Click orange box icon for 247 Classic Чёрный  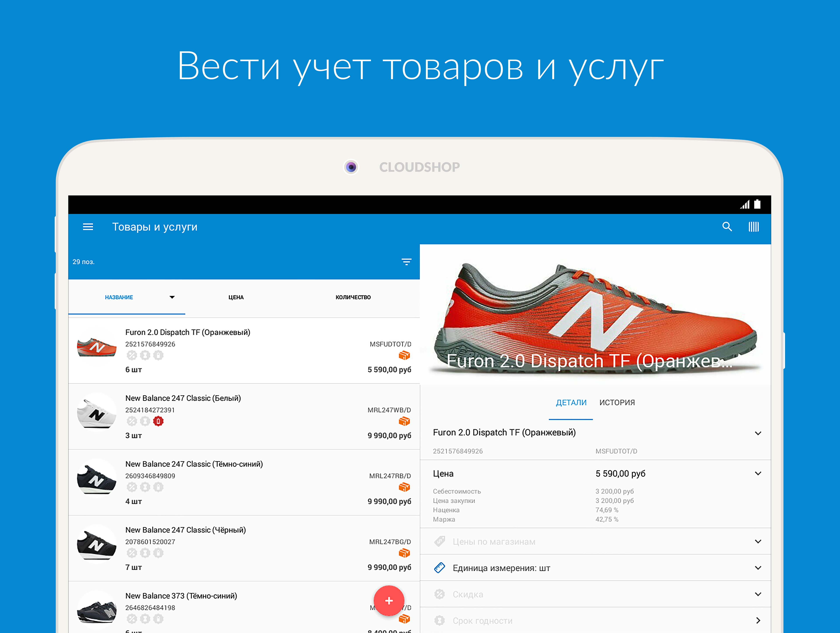(404, 553)
